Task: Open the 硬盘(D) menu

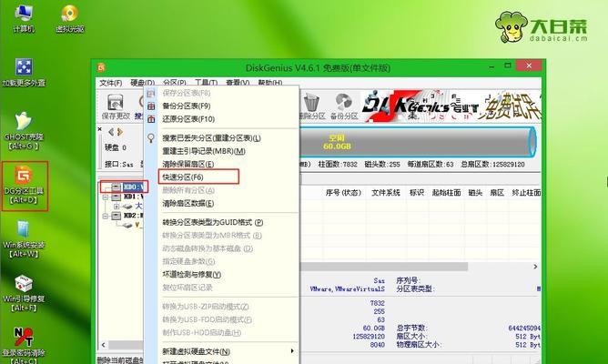Action: click(x=142, y=83)
